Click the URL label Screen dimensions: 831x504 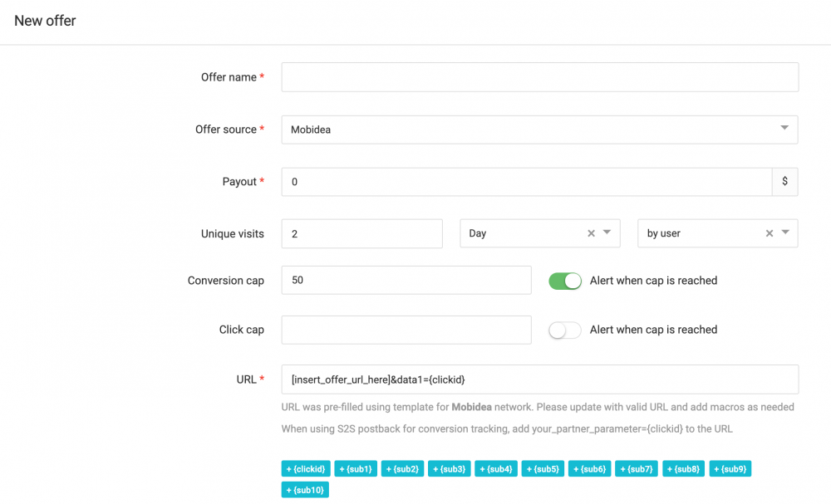coord(247,379)
